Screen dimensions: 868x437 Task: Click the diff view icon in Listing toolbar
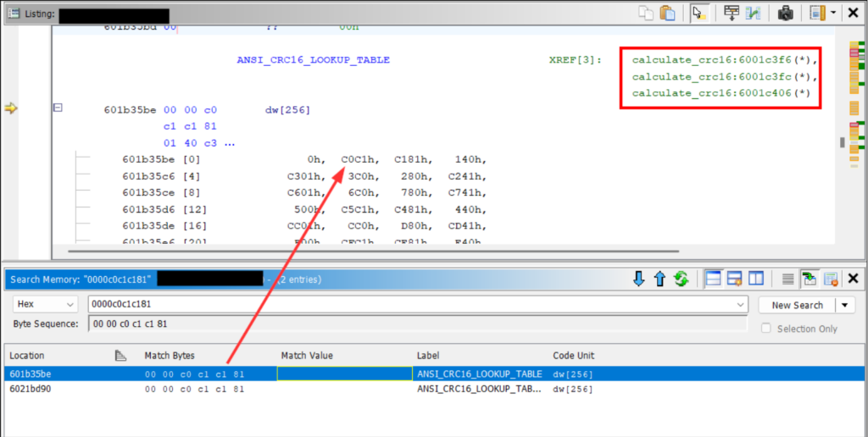tap(753, 14)
